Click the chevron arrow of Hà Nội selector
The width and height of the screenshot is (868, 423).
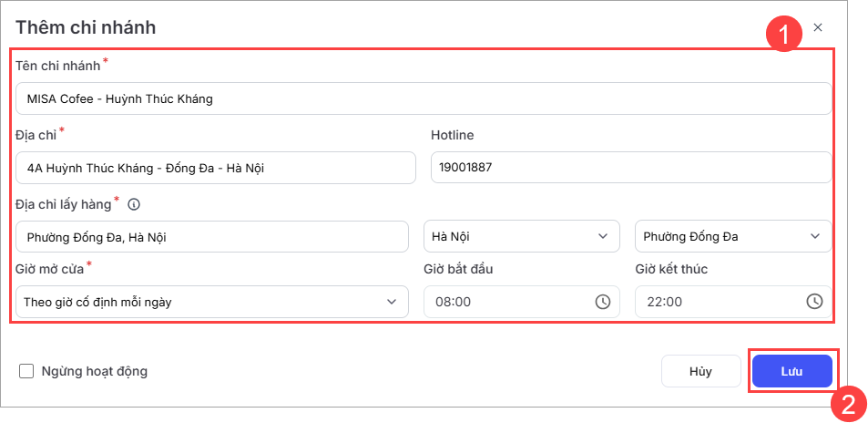(602, 237)
